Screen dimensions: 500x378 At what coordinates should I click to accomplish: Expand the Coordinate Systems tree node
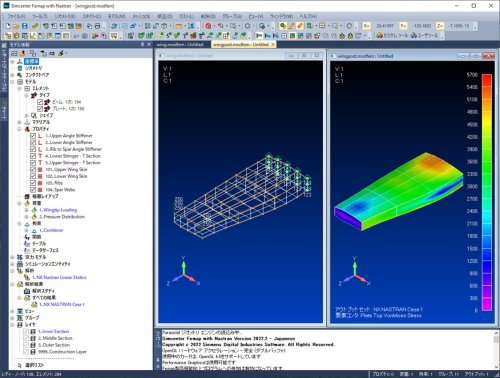pos(12,61)
